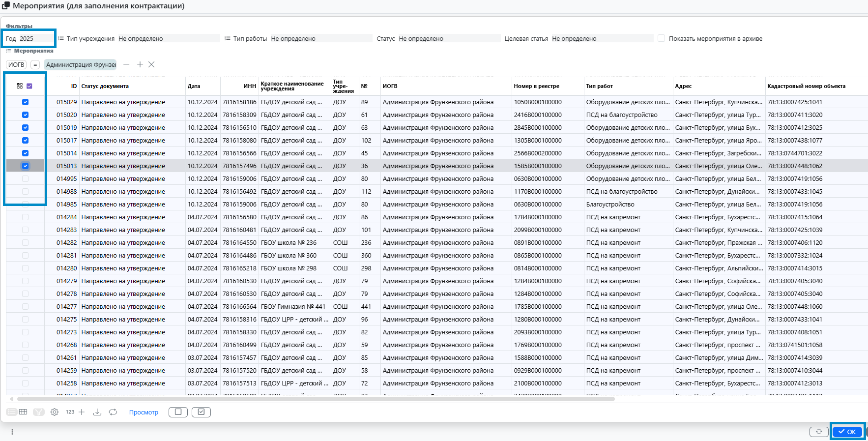Viewport: 868px width, 441px height.
Task: Open the three-dot menu at bottom left
Action: 12,432
